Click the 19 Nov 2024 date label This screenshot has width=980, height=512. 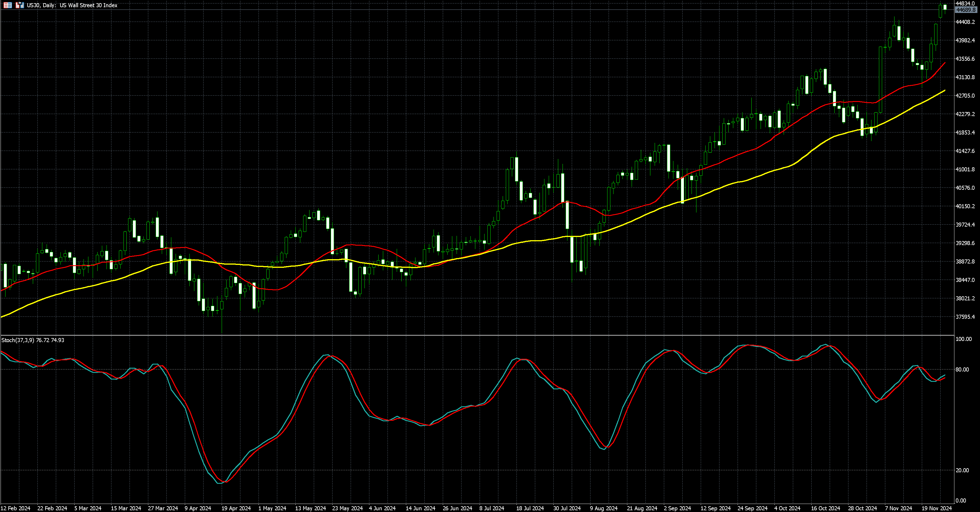(936, 508)
